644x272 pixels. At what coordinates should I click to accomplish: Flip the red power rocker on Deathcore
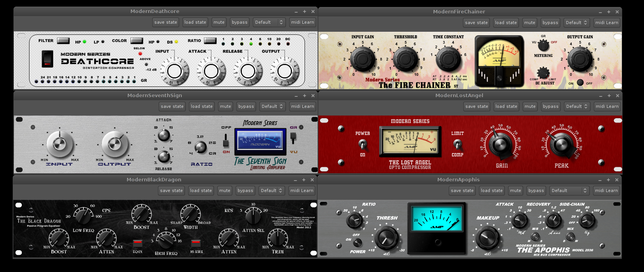(47, 59)
